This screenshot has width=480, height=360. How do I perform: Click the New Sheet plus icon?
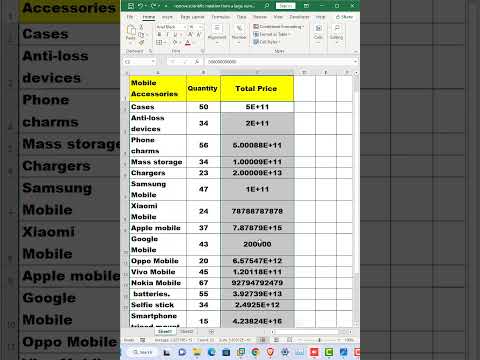[x=211, y=332]
